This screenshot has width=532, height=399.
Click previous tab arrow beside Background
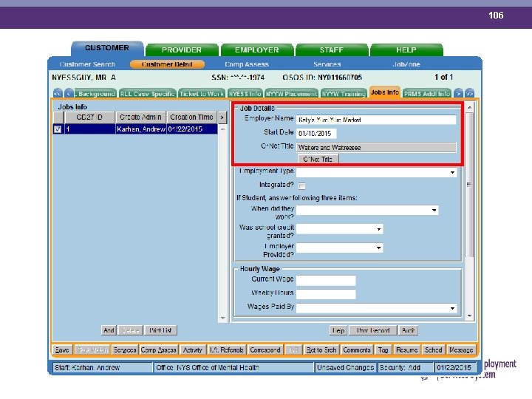click(x=69, y=93)
